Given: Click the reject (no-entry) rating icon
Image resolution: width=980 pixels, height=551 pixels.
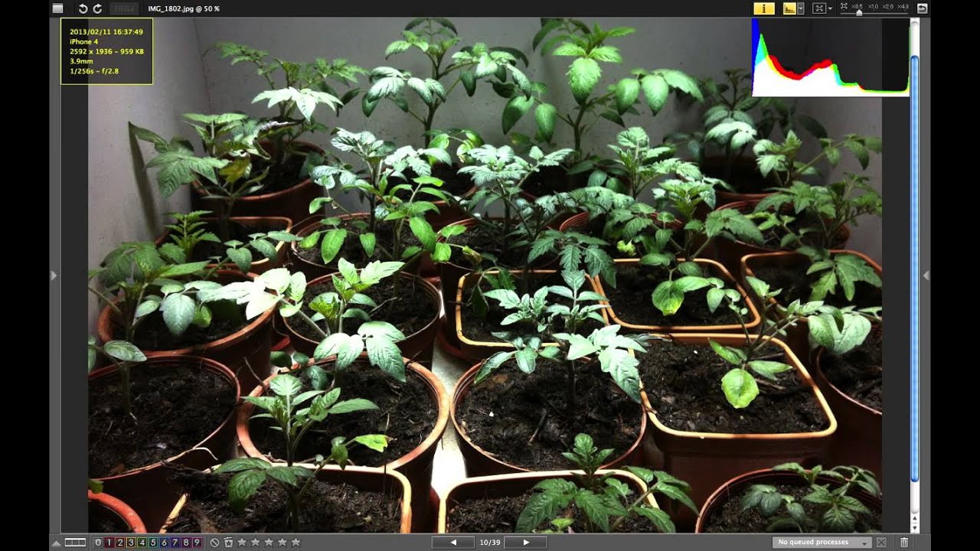Looking at the screenshot, I should point(214,543).
